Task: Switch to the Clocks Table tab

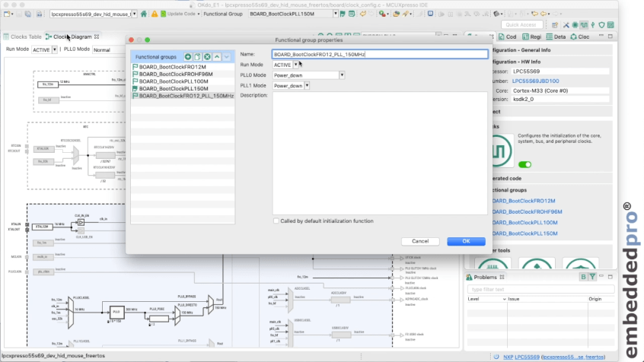Action: (x=24, y=37)
